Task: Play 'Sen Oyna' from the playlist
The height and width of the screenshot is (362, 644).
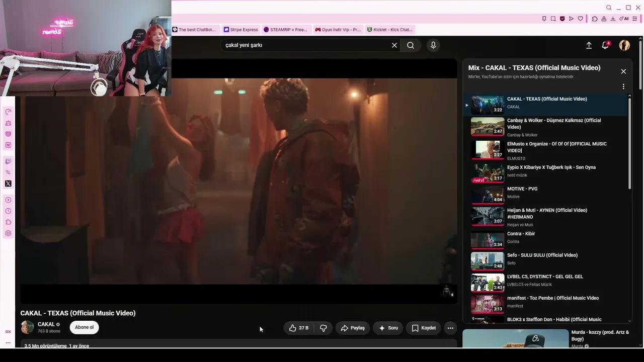Action: [x=546, y=173]
